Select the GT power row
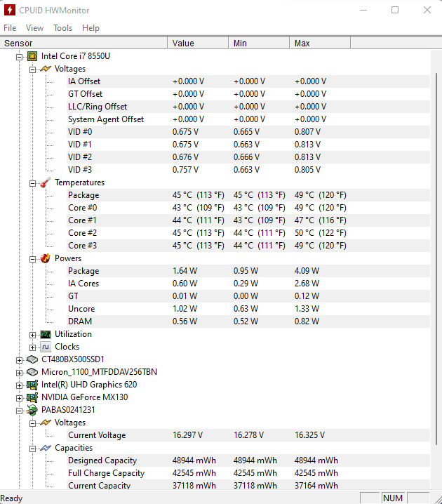This screenshot has width=442, height=504. click(248, 296)
